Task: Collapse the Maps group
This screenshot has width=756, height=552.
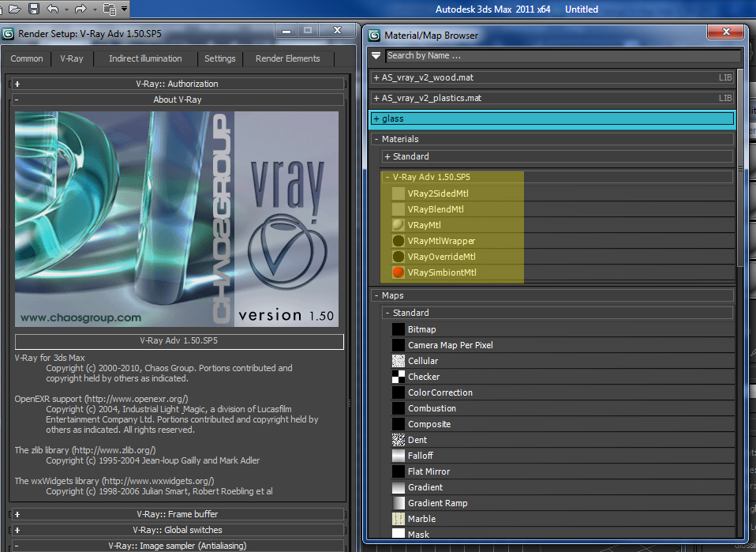Action: 552,295
